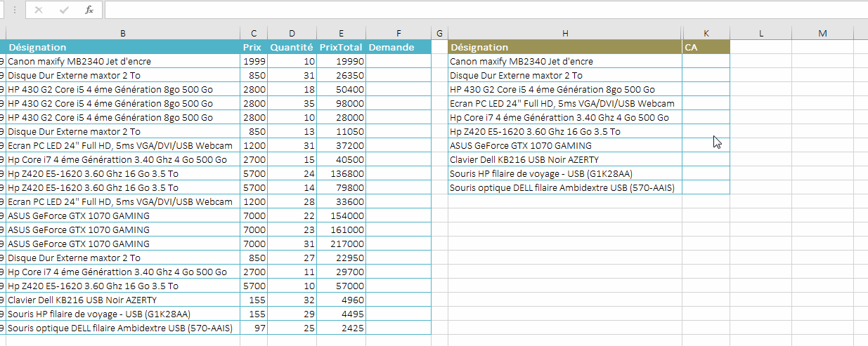
Task: Select PrixTotal cell 22950
Action: click(x=341, y=258)
